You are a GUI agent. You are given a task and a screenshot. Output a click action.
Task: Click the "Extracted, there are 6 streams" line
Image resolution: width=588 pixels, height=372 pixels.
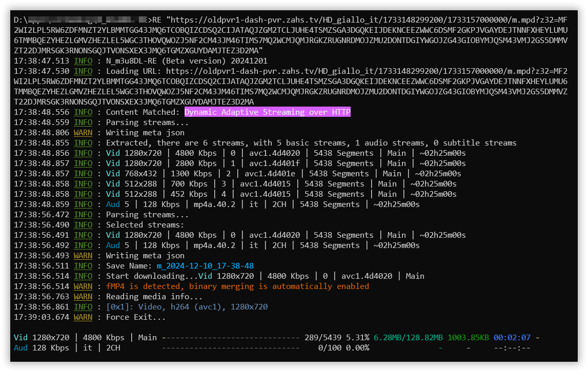[311, 143]
